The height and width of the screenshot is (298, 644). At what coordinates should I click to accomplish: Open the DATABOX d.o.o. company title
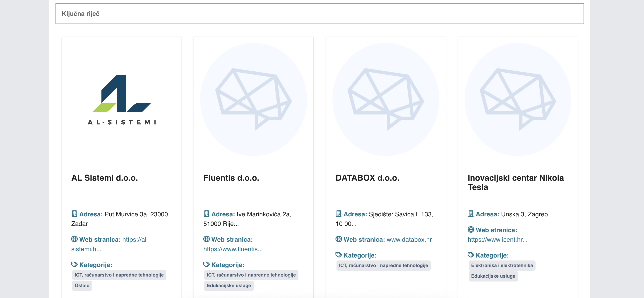pyautogui.click(x=368, y=178)
